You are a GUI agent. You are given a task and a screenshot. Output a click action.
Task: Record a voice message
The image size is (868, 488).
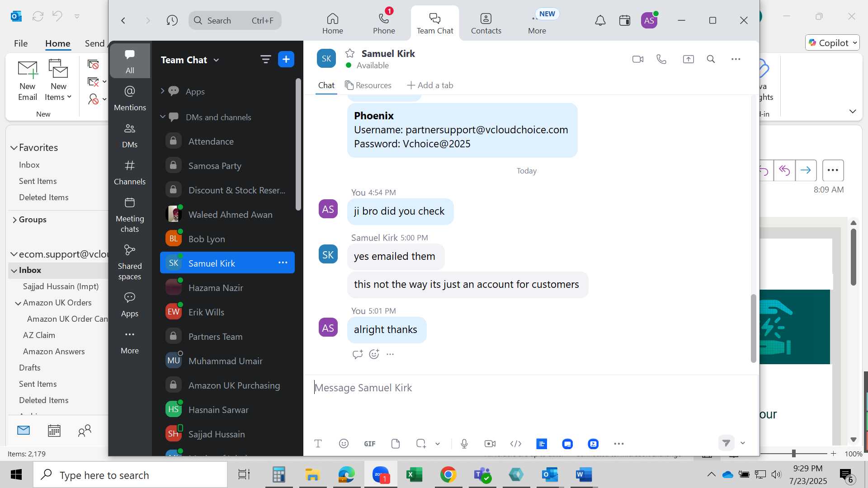click(x=464, y=444)
